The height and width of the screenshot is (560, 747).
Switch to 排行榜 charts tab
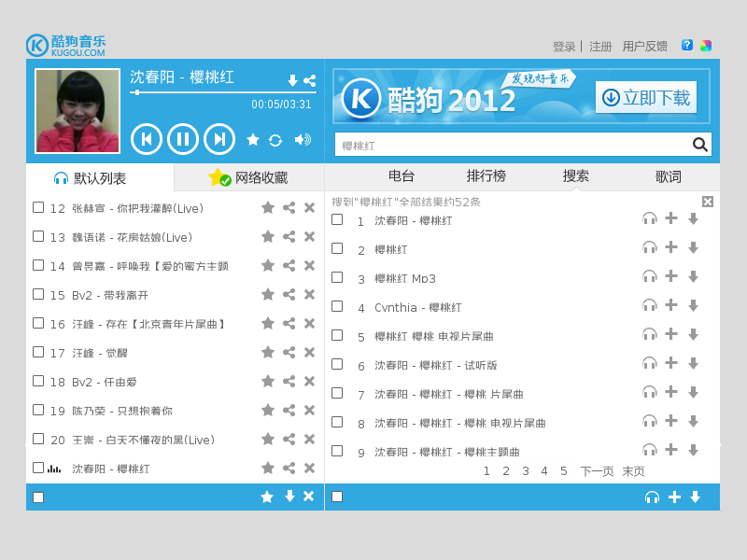486,175
